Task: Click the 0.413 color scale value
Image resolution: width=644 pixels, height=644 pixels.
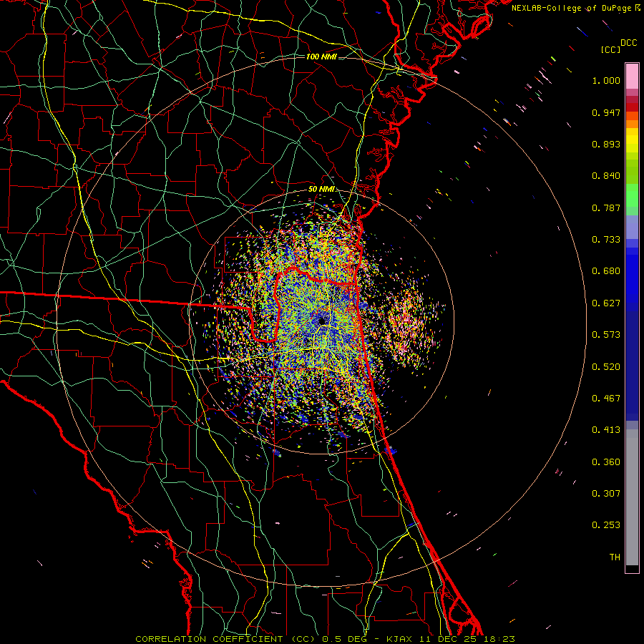Action: 606,430
